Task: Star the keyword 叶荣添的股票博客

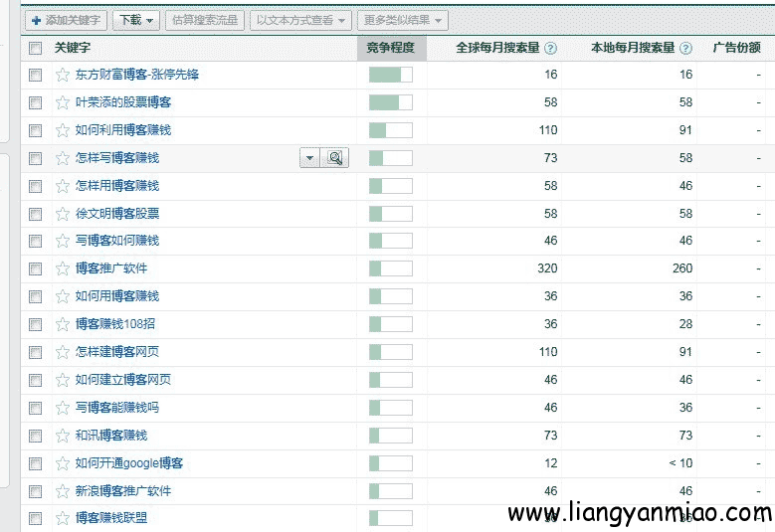Action: click(x=63, y=102)
